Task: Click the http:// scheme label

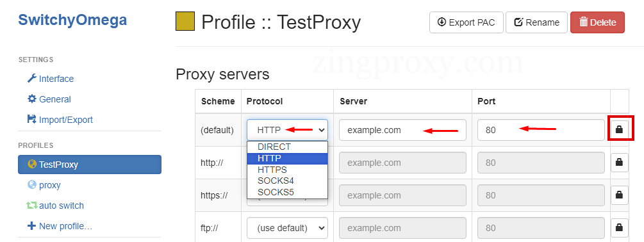Action: [212, 163]
